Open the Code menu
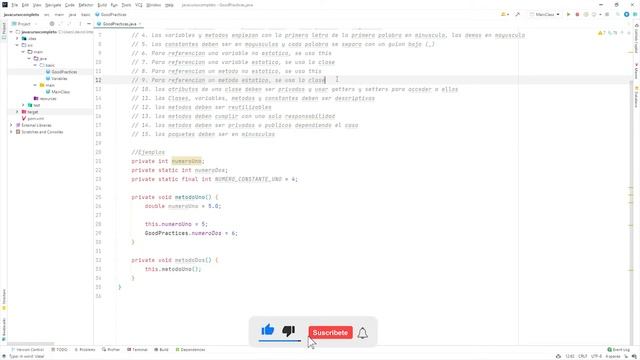The height and width of the screenshot is (360, 640). click(70, 5)
